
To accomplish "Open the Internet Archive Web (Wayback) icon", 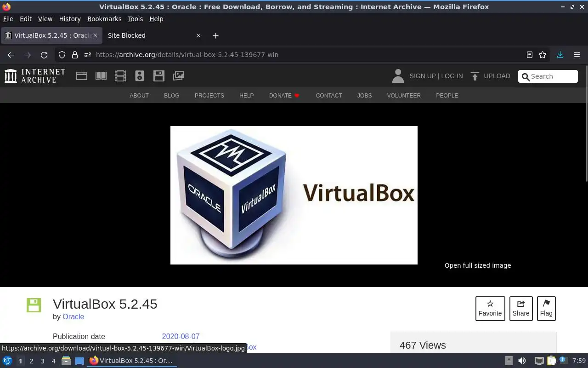I will (82, 76).
